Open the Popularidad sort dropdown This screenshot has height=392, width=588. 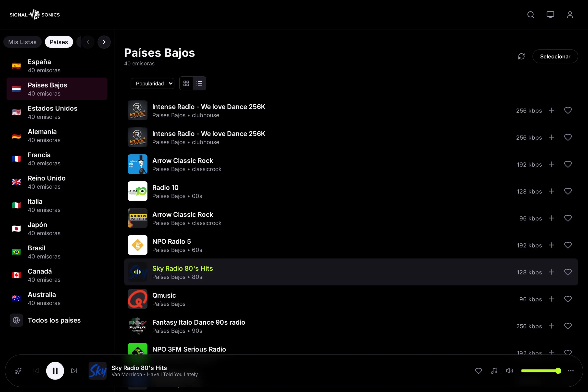tap(152, 84)
